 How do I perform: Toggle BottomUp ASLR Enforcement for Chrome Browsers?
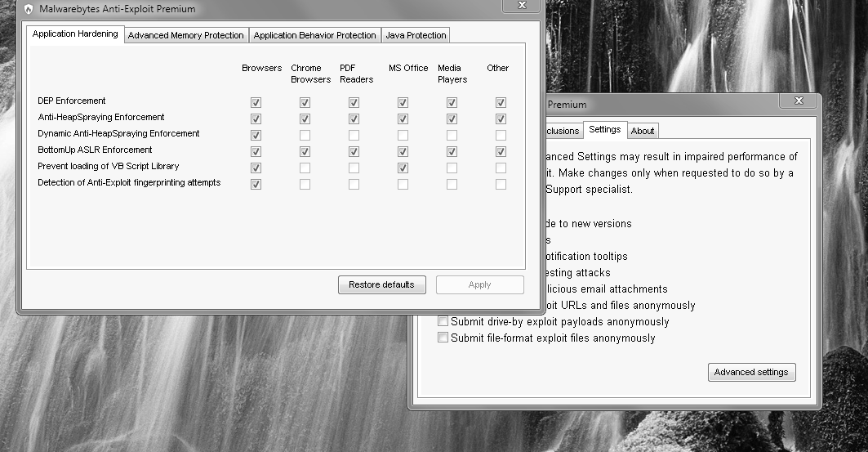[x=305, y=152]
